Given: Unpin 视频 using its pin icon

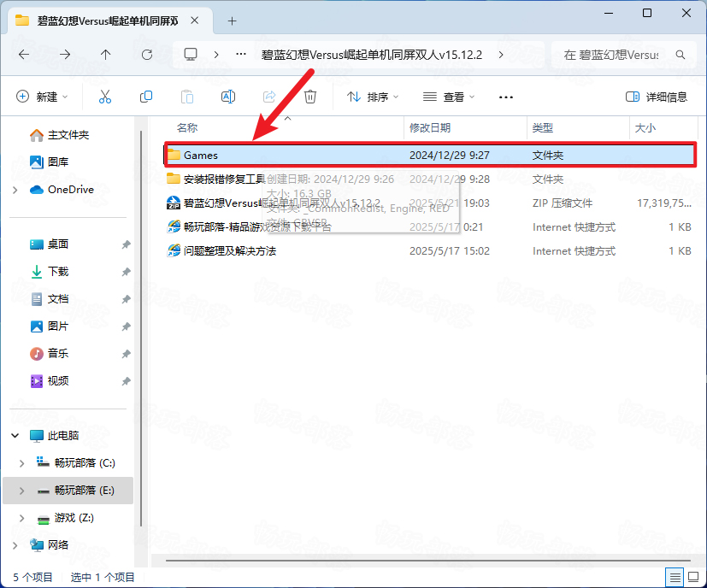Looking at the screenshot, I should 126,381.
